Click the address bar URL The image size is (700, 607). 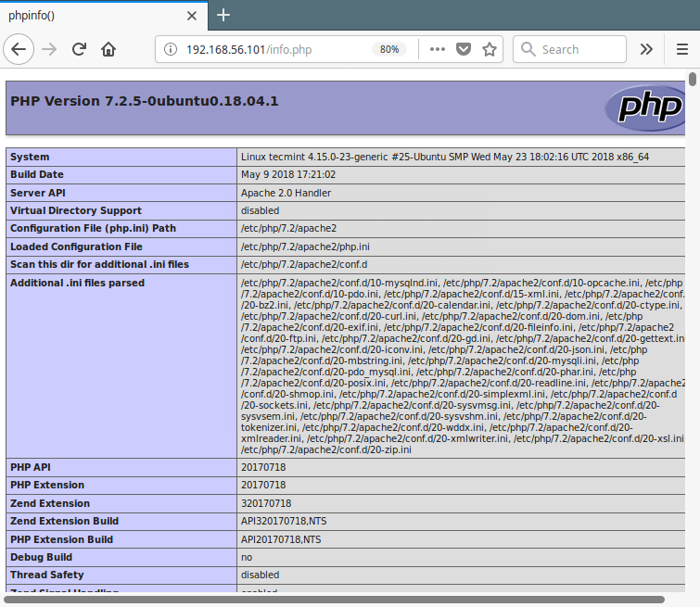248,49
